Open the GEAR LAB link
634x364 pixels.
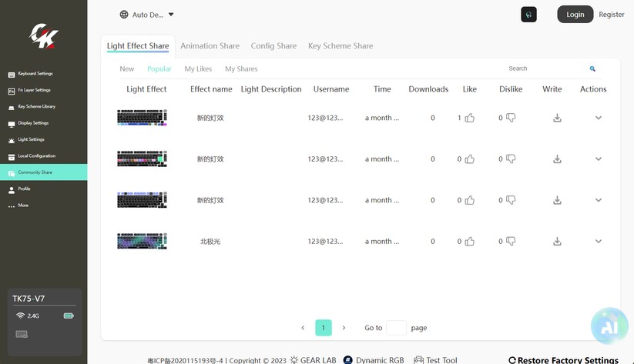pyautogui.click(x=314, y=360)
